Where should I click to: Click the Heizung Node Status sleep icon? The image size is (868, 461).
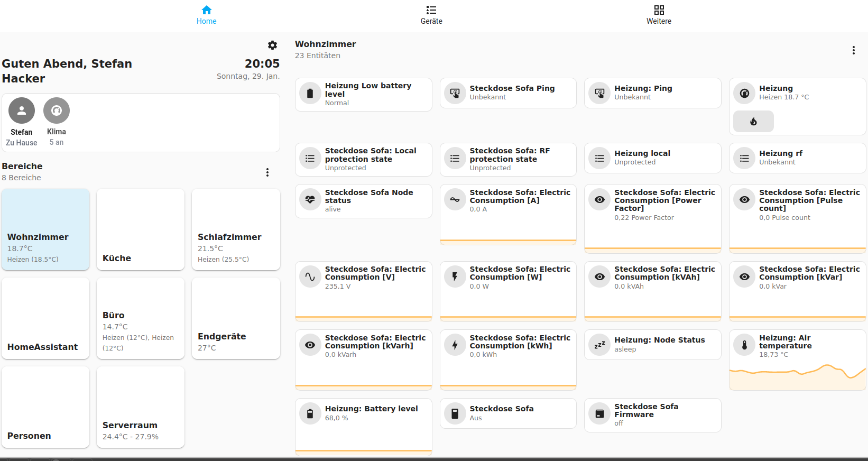point(599,345)
